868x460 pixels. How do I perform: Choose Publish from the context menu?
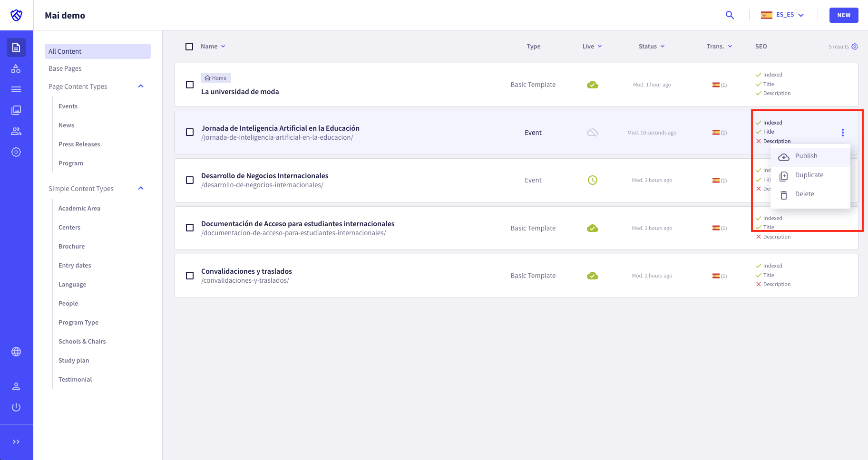(x=806, y=156)
